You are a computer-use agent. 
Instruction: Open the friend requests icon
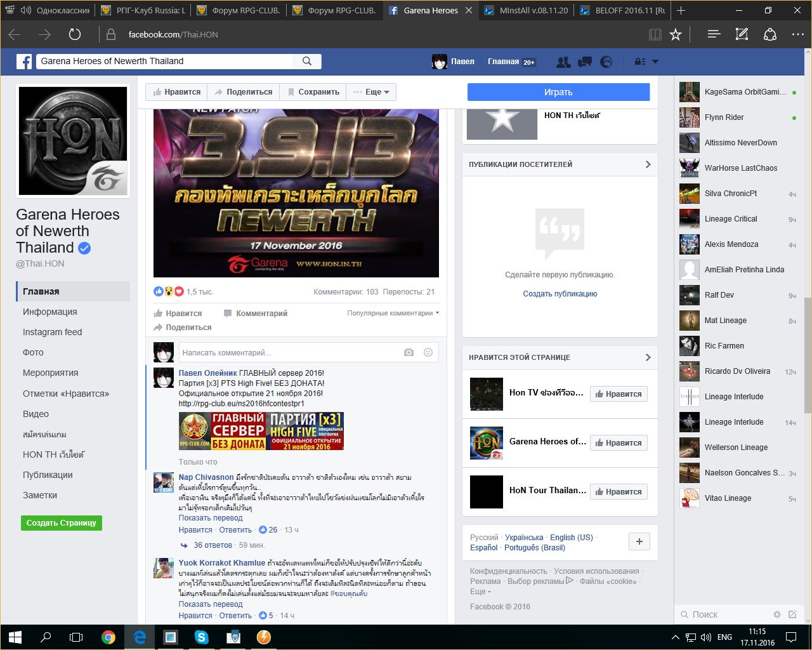point(563,62)
